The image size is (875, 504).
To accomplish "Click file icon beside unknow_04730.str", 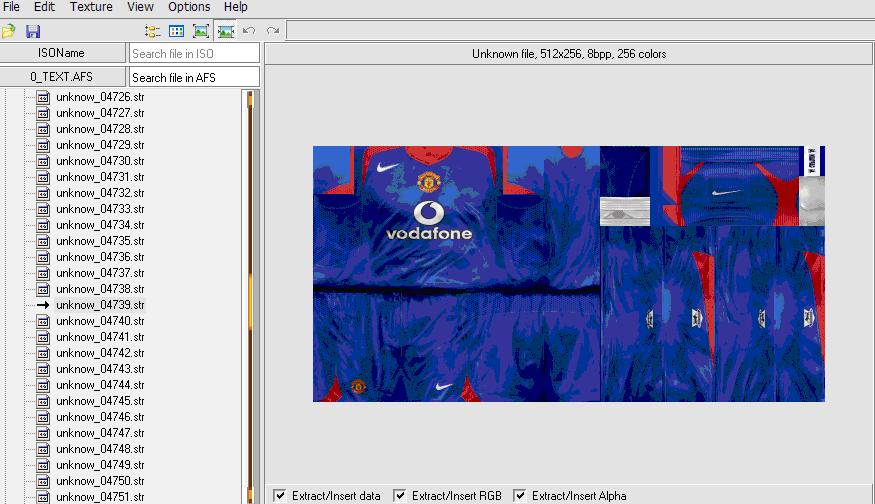I will [x=43, y=161].
